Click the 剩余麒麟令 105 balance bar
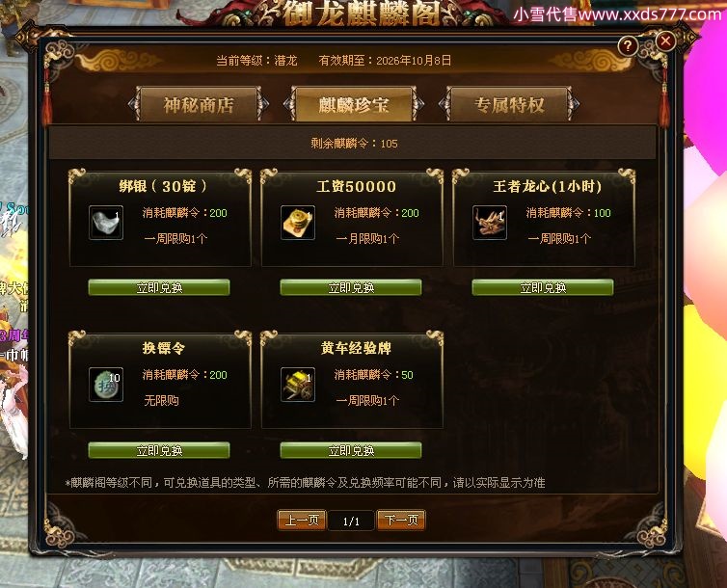This screenshot has height=588, width=727. pos(352,144)
